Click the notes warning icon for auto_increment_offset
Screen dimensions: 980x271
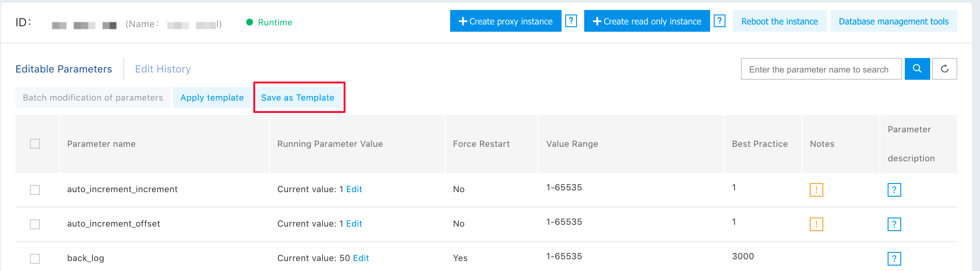[816, 224]
